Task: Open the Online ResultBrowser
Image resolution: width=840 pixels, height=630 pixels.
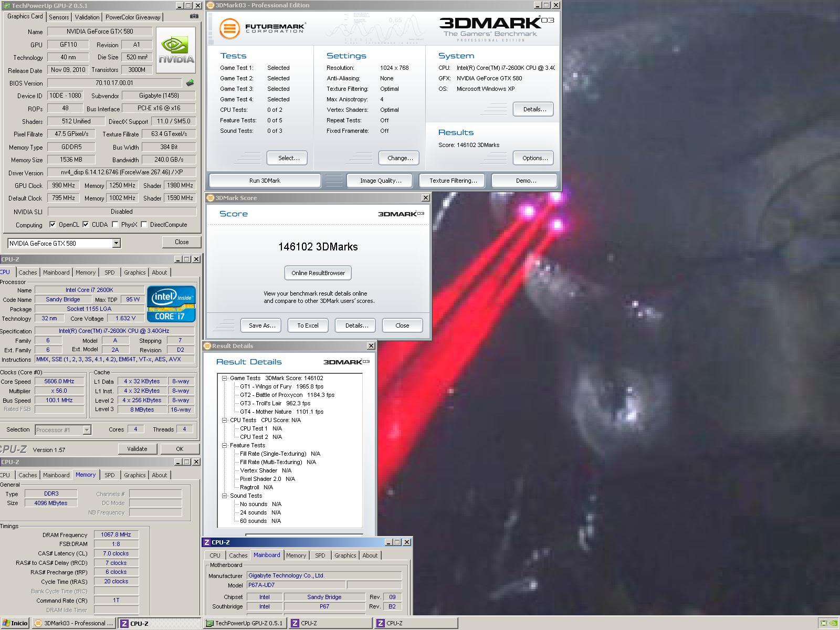Action: (318, 273)
